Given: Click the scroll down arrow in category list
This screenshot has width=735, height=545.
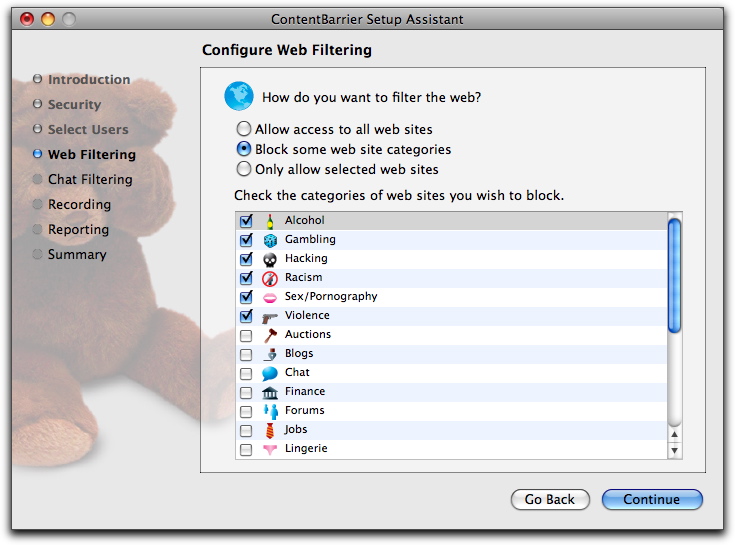Looking at the screenshot, I should click(675, 450).
